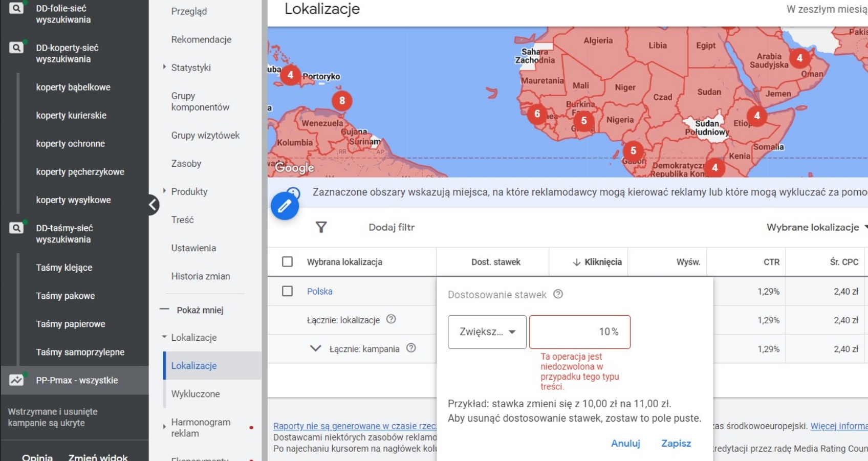Click the Anuluj button
This screenshot has height=461, width=868.
pos(625,443)
